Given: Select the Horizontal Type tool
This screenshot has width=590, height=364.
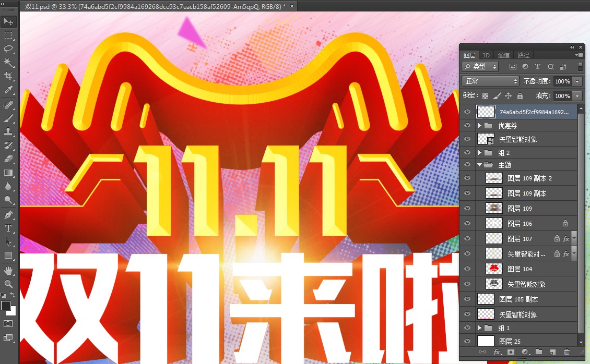Looking at the screenshot, I should pos(8,228).
